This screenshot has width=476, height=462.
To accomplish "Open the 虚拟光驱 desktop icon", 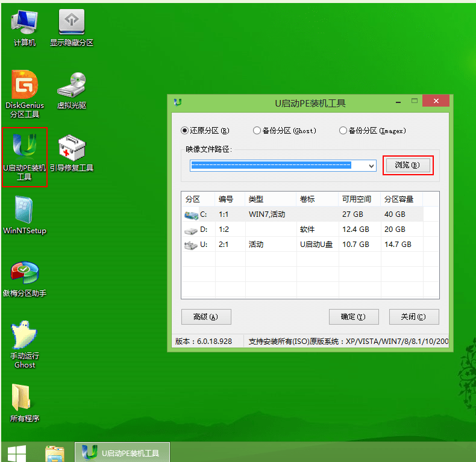I will point(72,90).
